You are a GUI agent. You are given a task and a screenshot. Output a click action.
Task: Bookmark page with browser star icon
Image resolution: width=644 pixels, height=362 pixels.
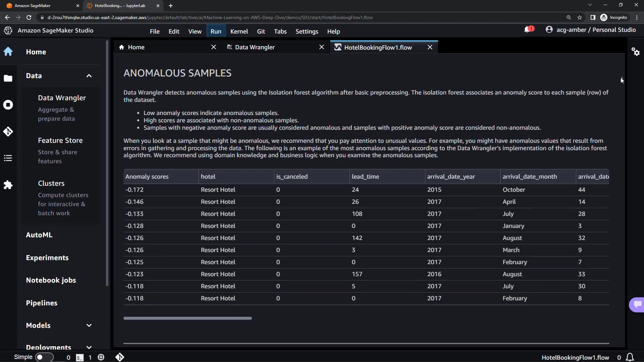point(580,17)
